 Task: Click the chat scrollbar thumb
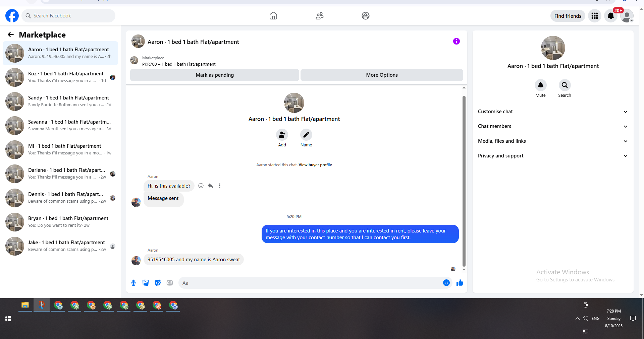[x=464, y=181]
